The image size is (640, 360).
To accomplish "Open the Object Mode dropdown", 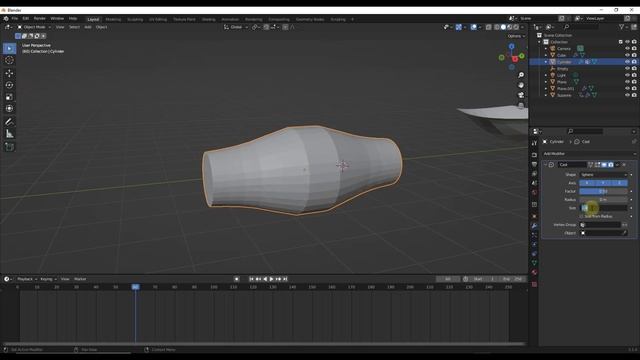I will (x=34, y=27).
